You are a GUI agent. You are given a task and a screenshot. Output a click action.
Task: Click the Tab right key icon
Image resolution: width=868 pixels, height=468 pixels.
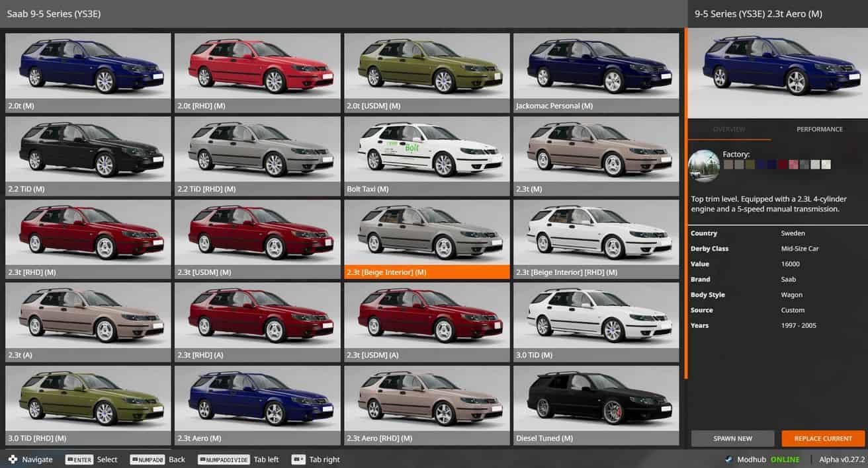click(x=298, y=459)
